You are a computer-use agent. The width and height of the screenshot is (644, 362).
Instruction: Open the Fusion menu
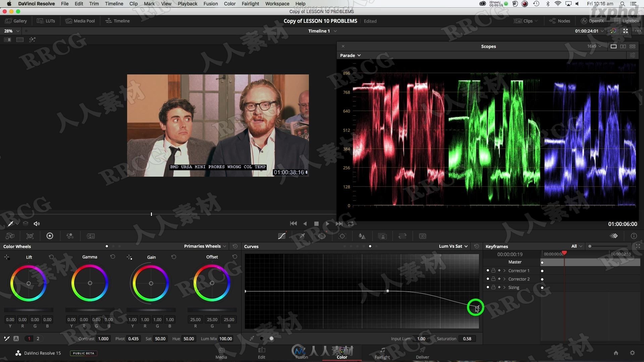[x=210, y=4]
